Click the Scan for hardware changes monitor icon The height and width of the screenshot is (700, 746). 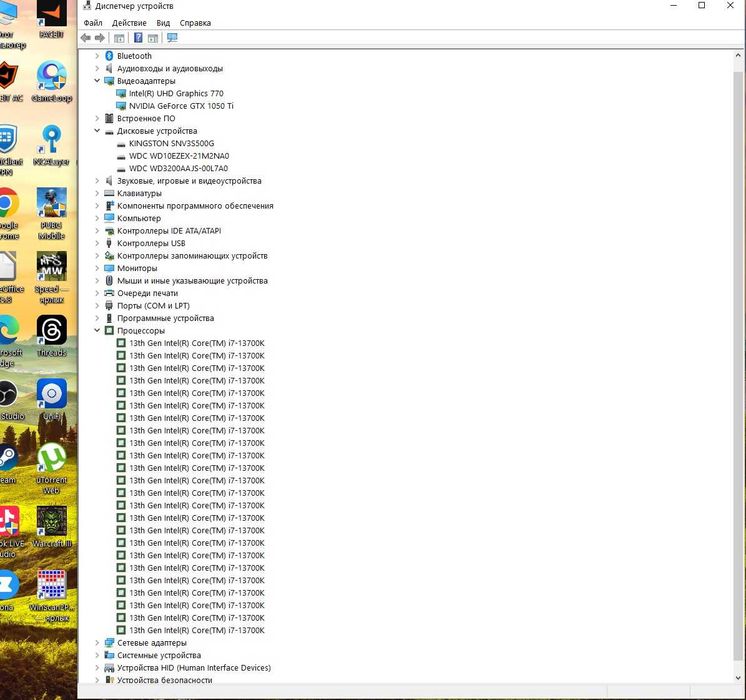[x=172, y=38]
